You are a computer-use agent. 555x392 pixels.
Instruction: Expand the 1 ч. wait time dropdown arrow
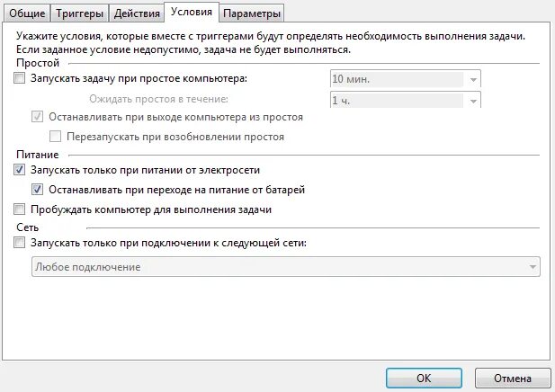click(473, 101)
